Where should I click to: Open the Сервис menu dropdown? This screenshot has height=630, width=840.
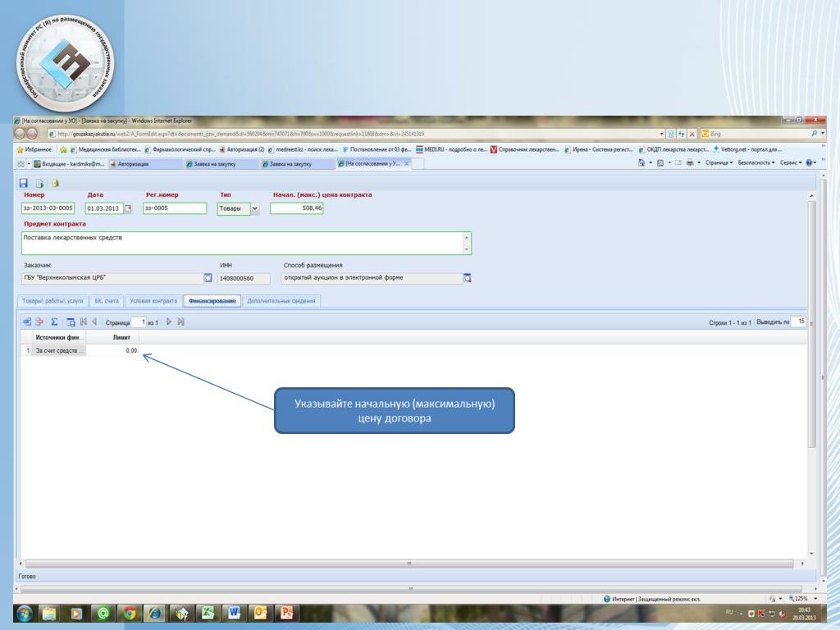click(x=791, y=163)
